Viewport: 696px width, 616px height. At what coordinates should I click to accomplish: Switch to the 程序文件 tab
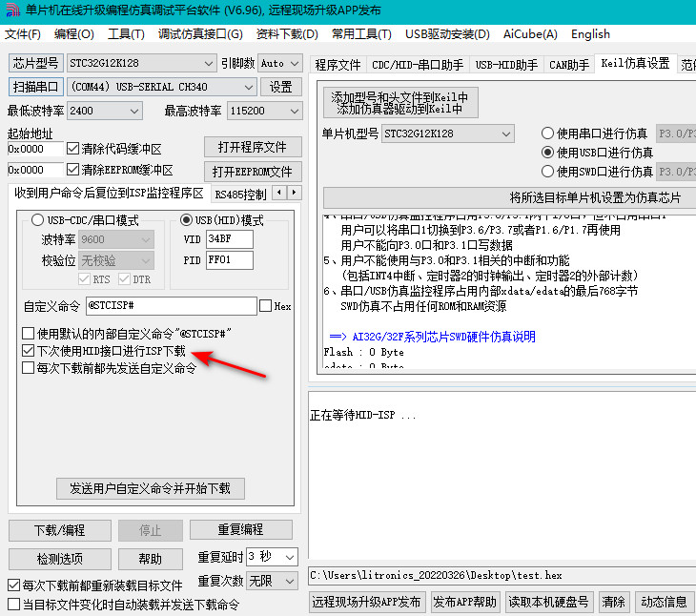pyautogui.click(x=338, y=64)
